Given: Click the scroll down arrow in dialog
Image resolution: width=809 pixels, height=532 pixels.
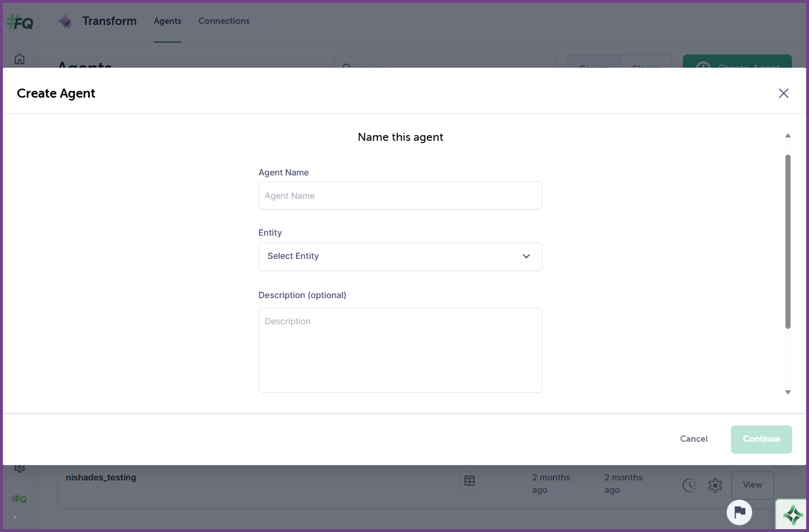Looking at the screenshot, I should click(788, 392).
